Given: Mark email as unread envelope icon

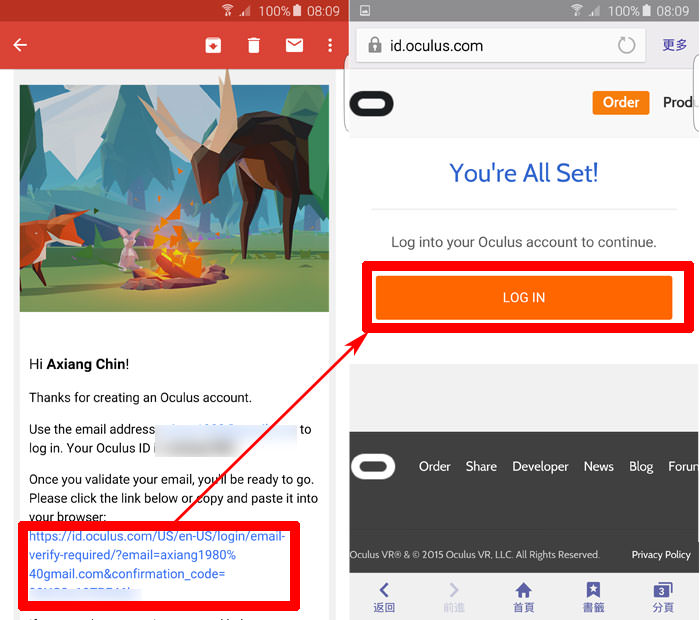Looking at the screenshot, I should click(294, 45).
